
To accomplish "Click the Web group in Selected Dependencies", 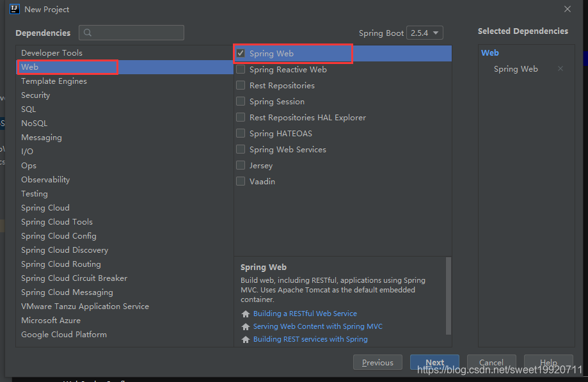I will (489, 53).
